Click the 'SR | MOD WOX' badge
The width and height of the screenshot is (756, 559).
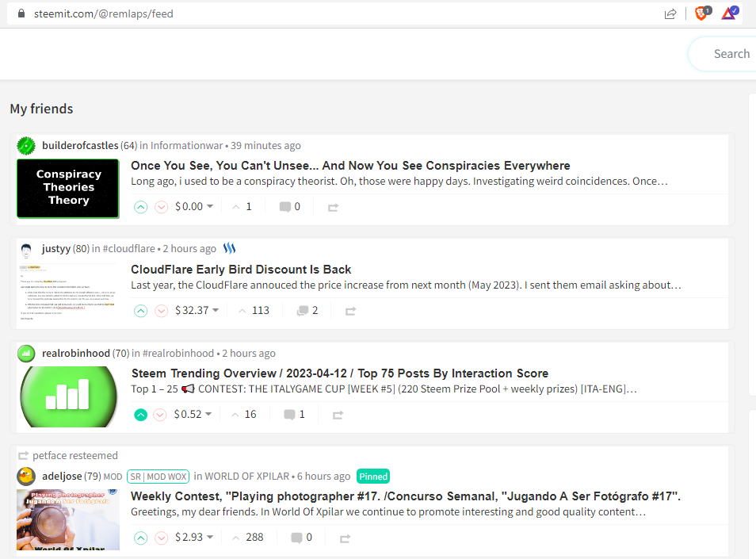click(158, 477)
